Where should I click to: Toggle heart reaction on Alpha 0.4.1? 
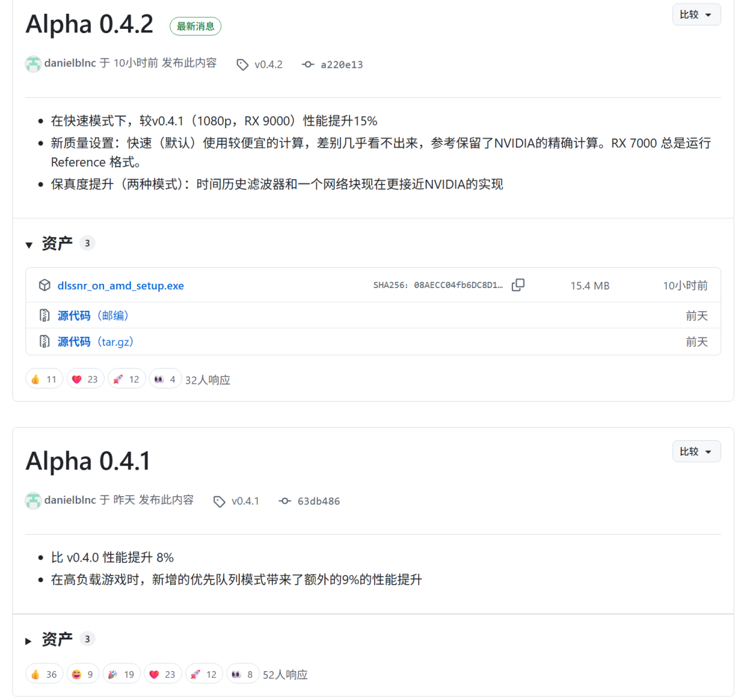pyautogui.click(x=163, y=674)
